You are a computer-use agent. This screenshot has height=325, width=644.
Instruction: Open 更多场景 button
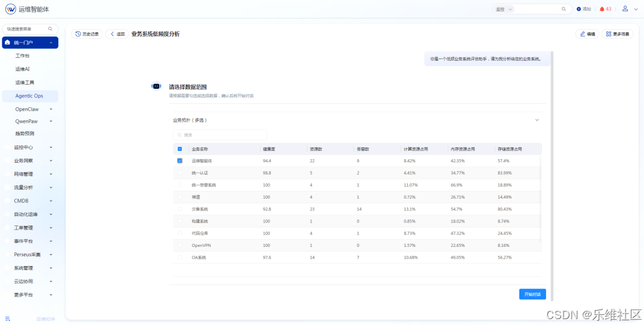[617, 34]
